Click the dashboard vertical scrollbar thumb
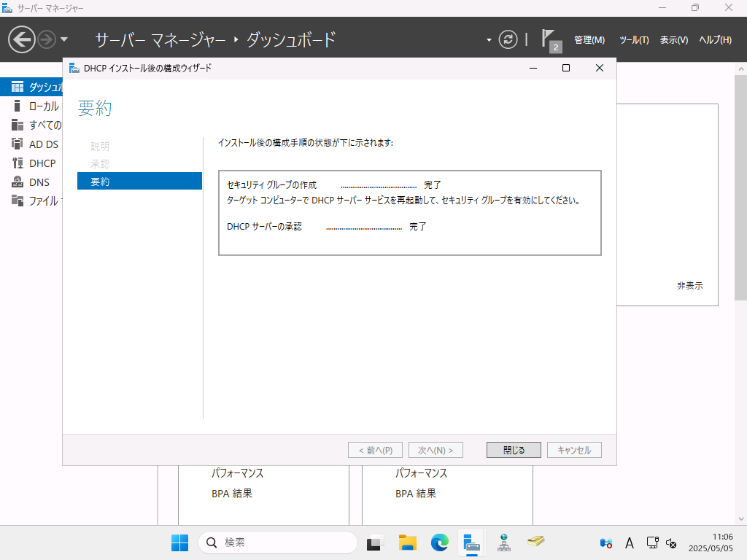The height and width of the screenshot is (560, 747). [x=740, y=188]
